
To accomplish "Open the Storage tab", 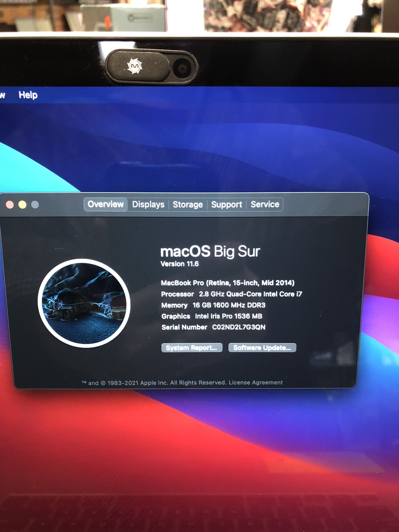I will click(188, 204).
